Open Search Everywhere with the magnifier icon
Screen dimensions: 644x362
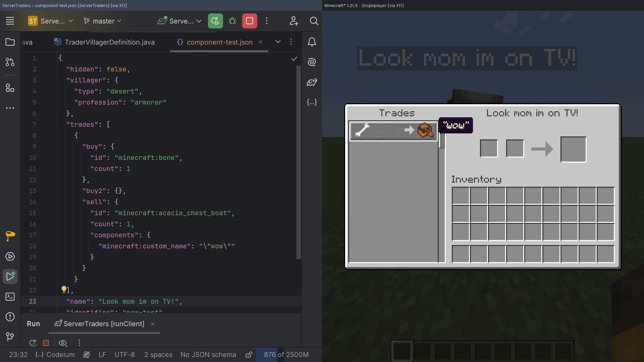(314, 21)
